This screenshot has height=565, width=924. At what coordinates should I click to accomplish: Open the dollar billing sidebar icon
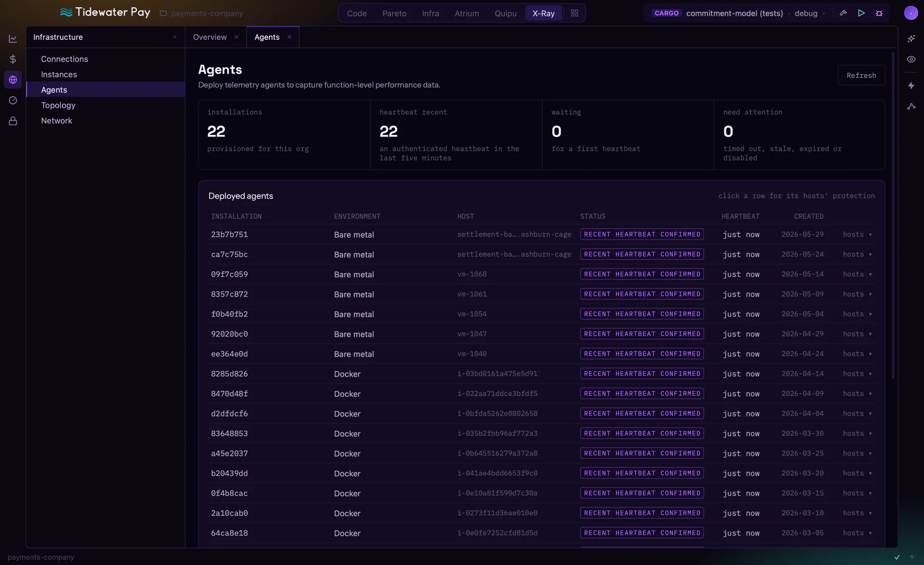click(13, 59)
